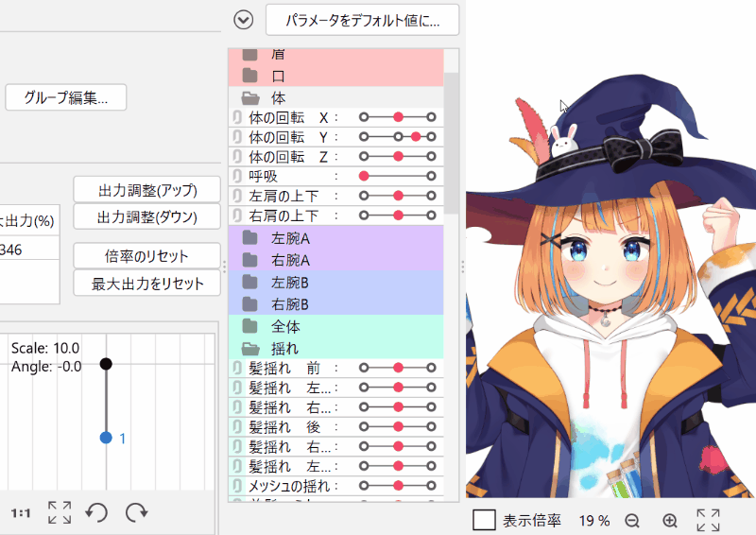Click the redo arrow icon
This screenshot has width=756, height=535.
point(137,512)
